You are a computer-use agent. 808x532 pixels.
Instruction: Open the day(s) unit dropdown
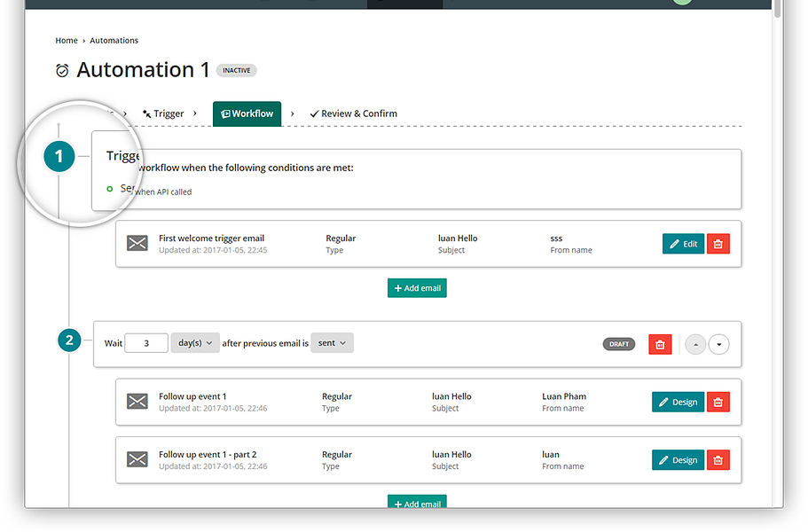tap(195, 343)
